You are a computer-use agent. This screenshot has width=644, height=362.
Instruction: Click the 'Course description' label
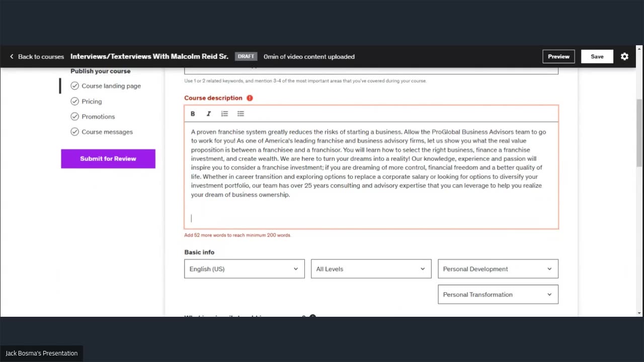tap(213, 98)
